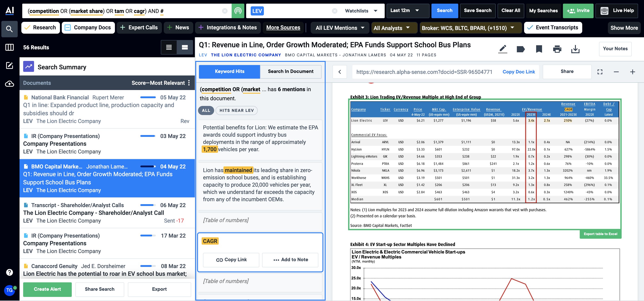The image size is (644, 301).
Task: Click Save Search
Action: tap(478, 11)
